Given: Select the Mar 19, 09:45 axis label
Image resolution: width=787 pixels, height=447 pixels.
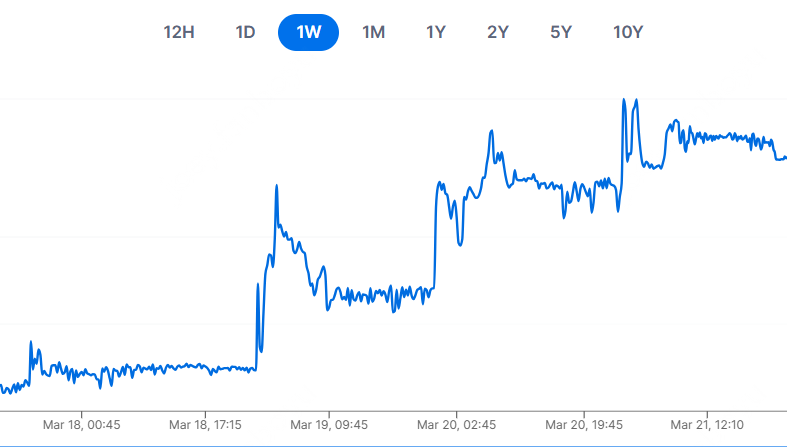Looking at the screenshot, I should click(331, 424).
